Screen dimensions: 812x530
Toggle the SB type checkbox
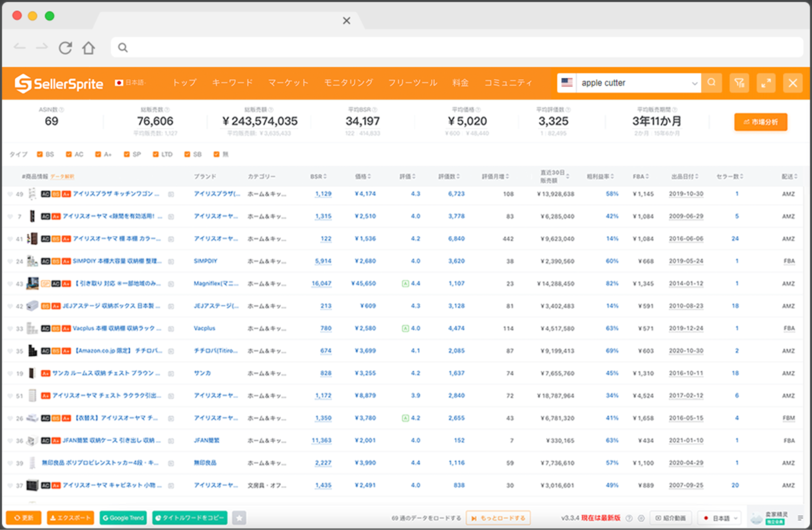187,154
